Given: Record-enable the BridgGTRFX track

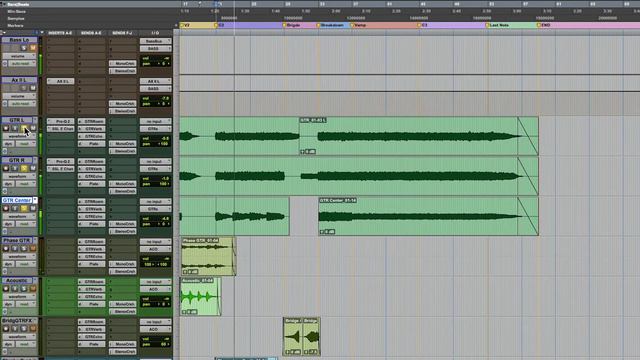Looking at the screenshot, I should [6, 329].
